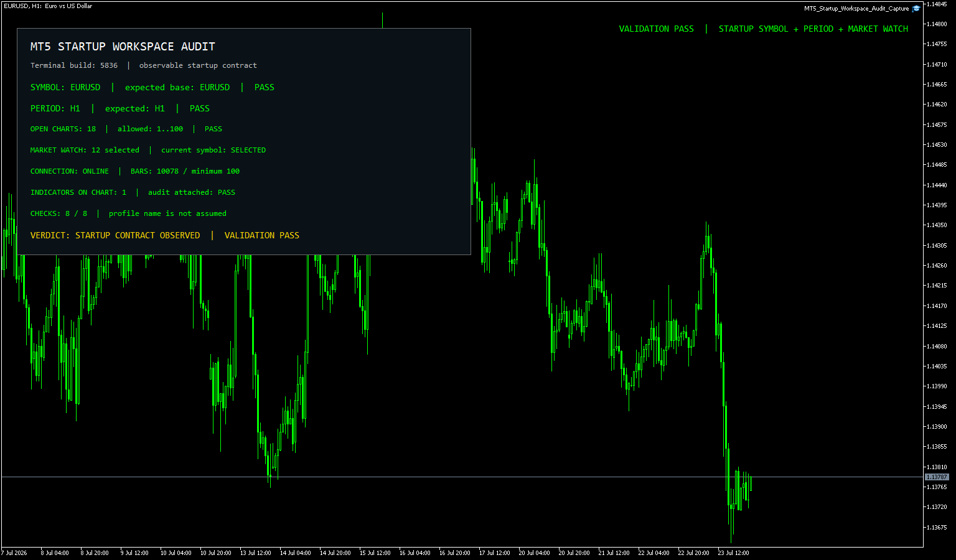Viewport: 956px width, 560px height.
Task: Click the 1.14845 price axis label
Action: [937, 4]
